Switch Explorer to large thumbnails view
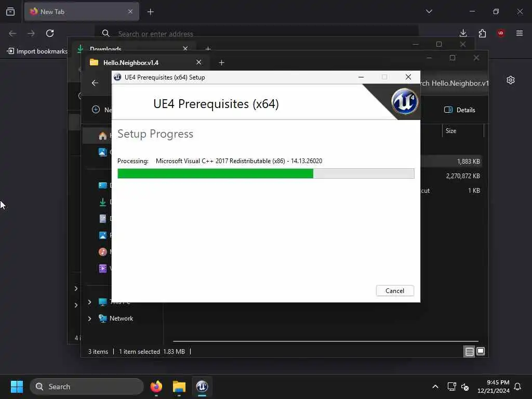Image resolution: width=532 pixels, height=399 pixels. tap(481, 352)
